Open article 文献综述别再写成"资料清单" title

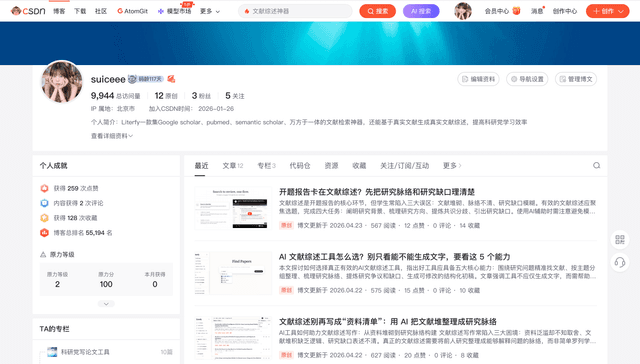[388, 322]
